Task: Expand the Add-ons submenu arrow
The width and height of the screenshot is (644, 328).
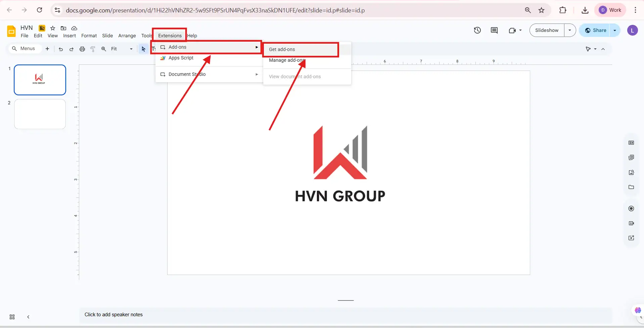Action: pos(257,47)
